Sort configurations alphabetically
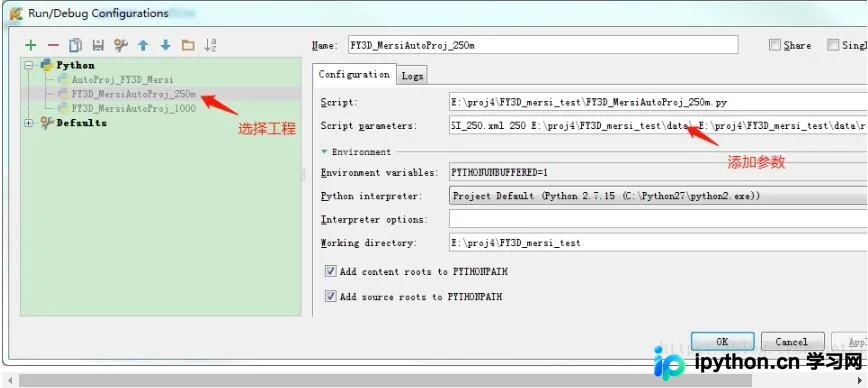Screen dimensions: 868x388 point(210,45)
